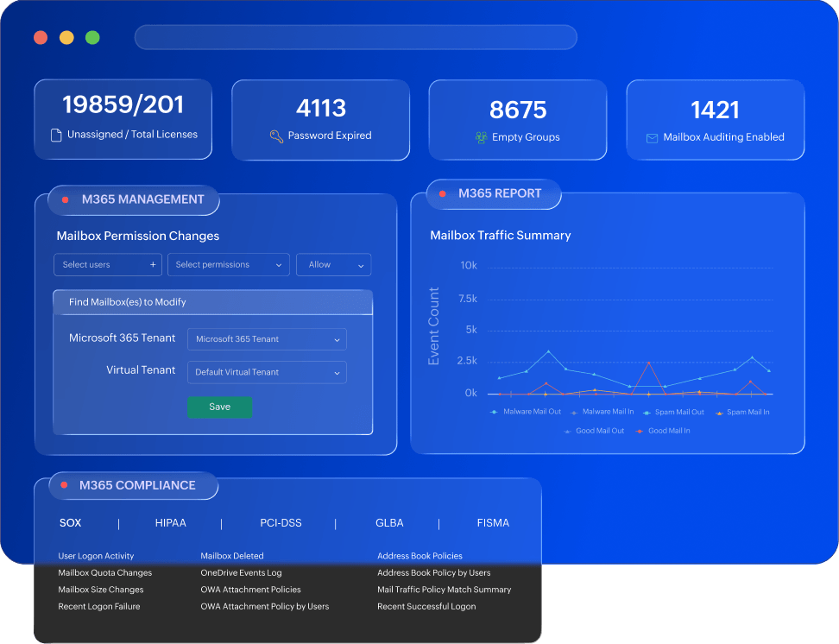This screenshot has height=644, width=839.
Task: Click the Mailbox Permission Changes heading
Action: click(138, 236)
